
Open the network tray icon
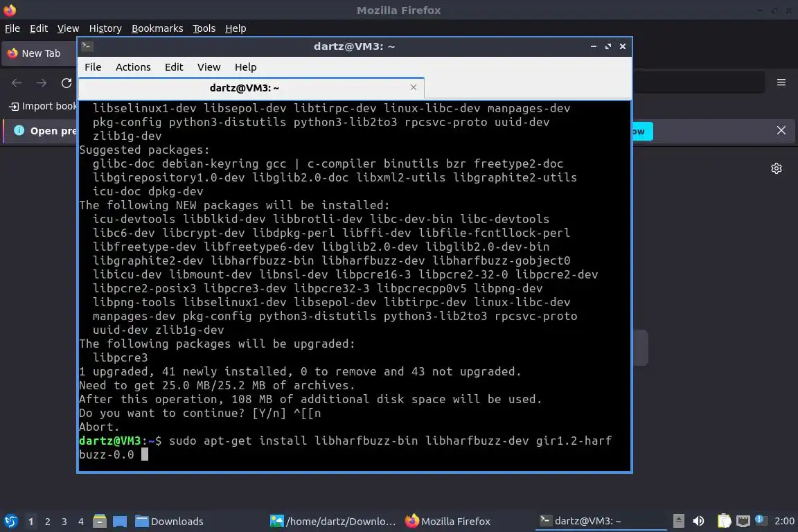click(743, 521)
